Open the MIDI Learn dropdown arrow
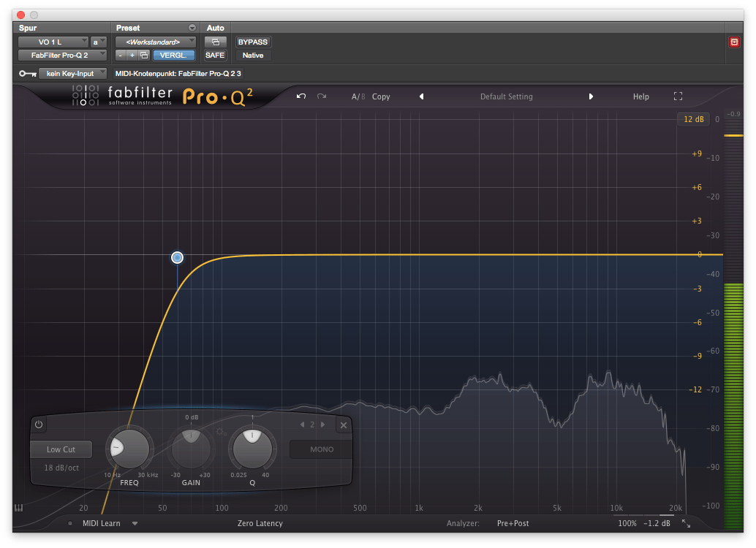Image resolution: width=756 pixels, height=548 pixels. point(135,523)
